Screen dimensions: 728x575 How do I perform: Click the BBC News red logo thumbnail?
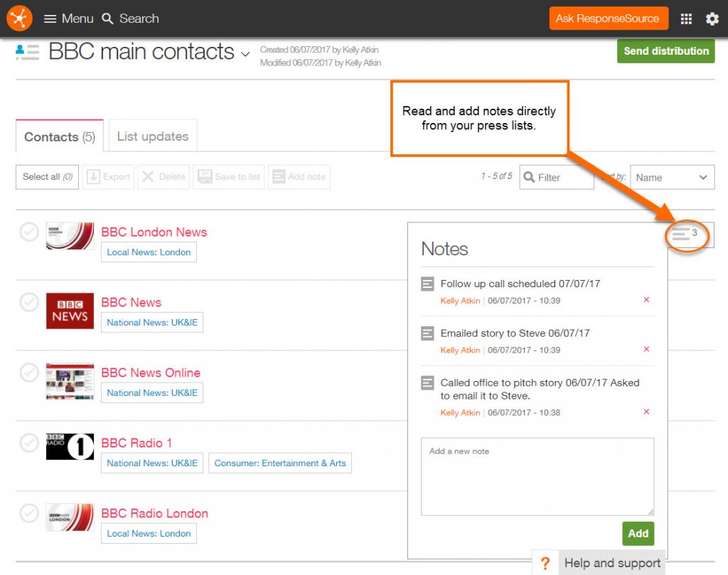pos(70,311)
